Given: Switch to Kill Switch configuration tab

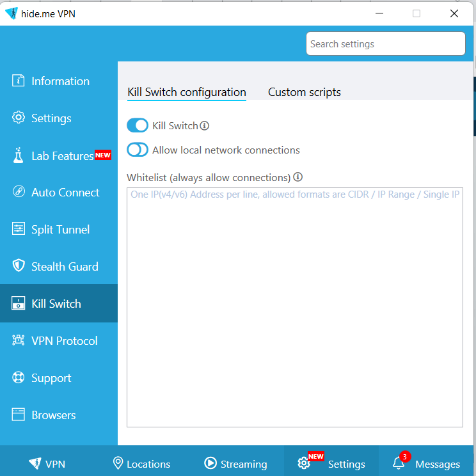Looking at the screenshot, I should coord(187,92).
